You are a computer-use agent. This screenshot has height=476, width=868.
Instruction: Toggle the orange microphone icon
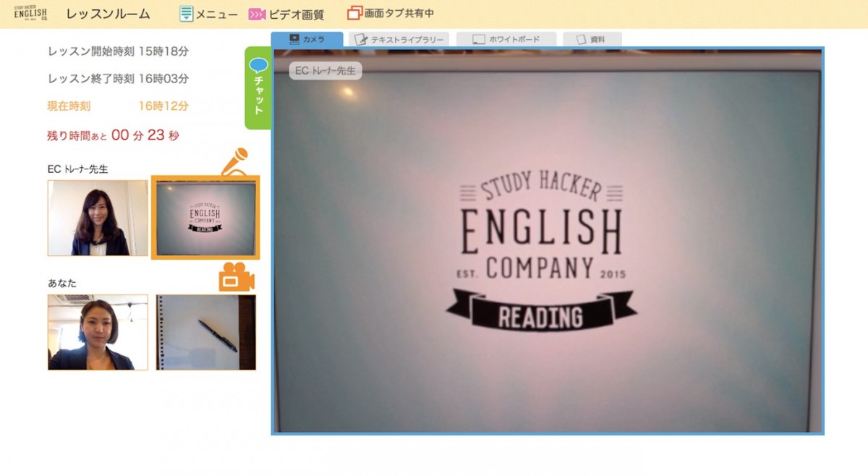(234, 162)
